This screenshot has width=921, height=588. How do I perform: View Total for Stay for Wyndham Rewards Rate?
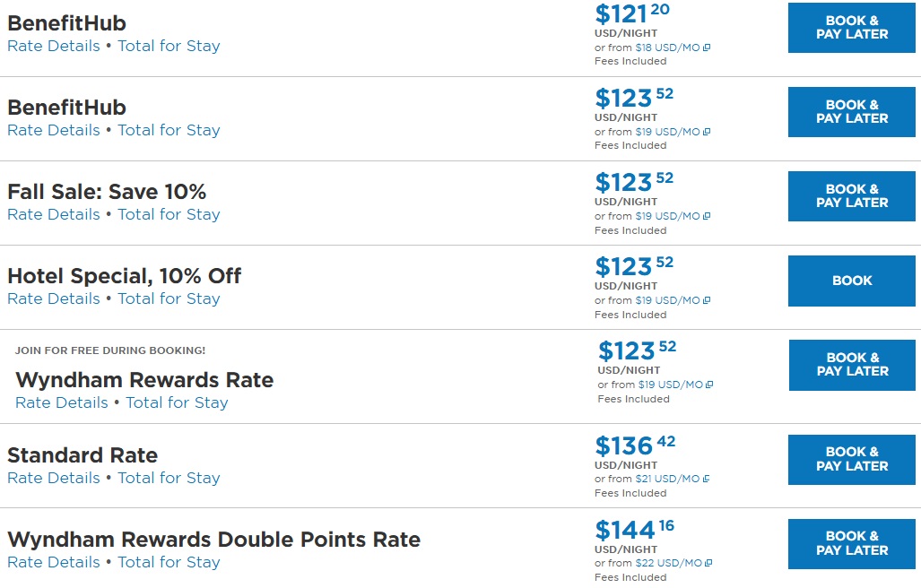pos(177,402)
